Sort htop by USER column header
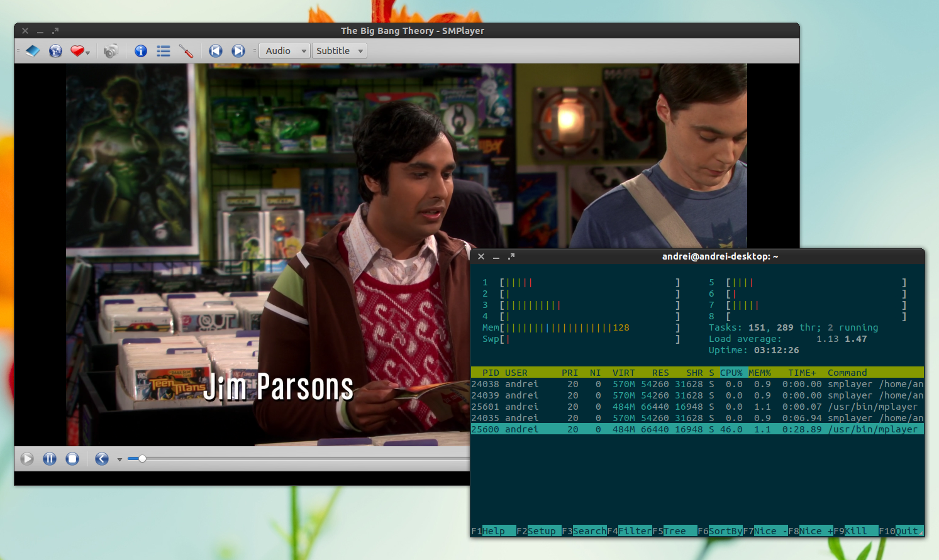The image size is (939, 560). point(516,373)
